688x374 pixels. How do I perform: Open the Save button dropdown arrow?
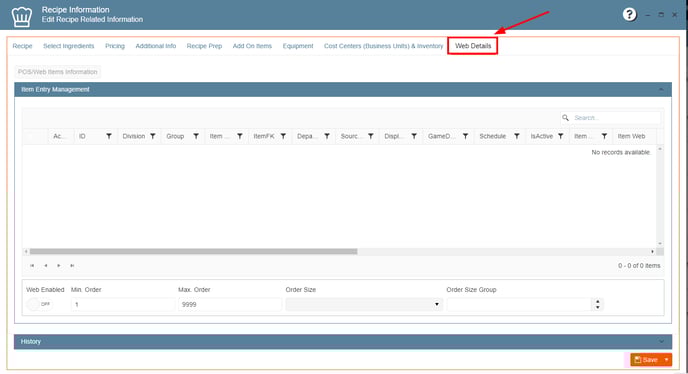point(666,360)
